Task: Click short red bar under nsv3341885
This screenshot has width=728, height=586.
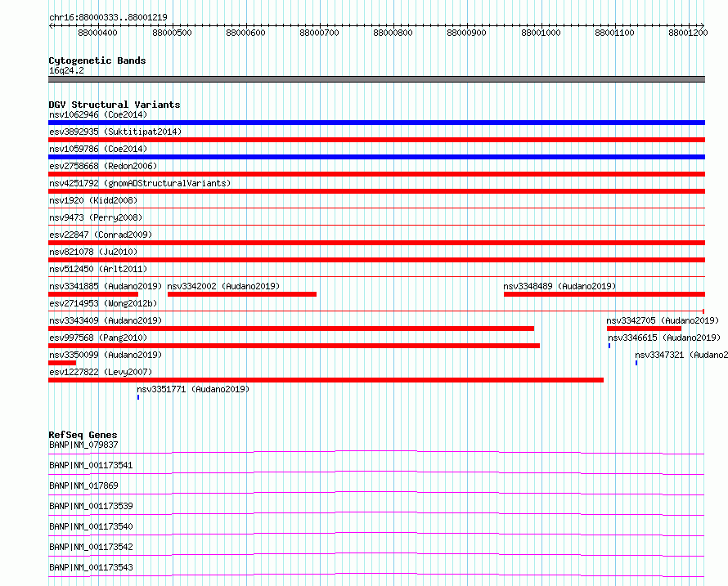Action: click(93, 294)
